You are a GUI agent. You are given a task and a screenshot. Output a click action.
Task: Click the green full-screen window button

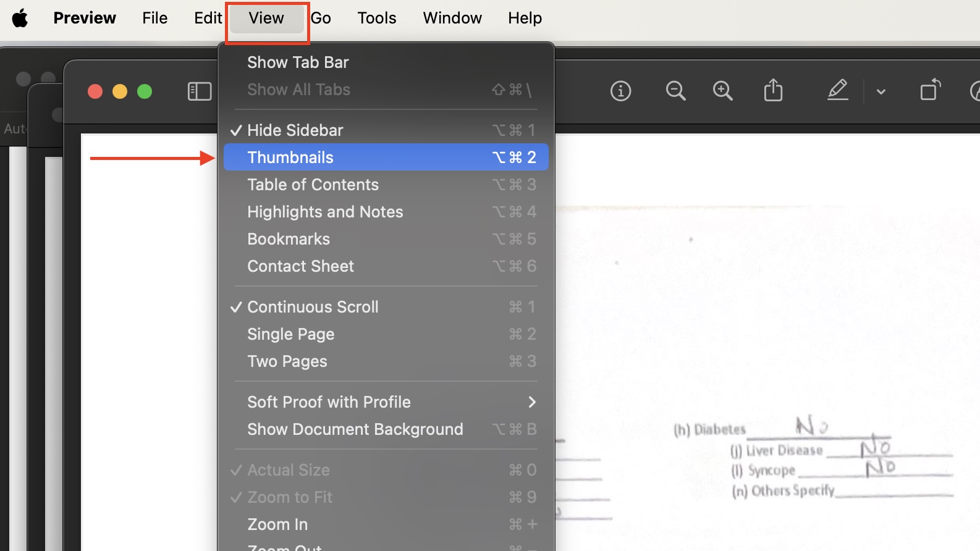[x=145, y=91]
